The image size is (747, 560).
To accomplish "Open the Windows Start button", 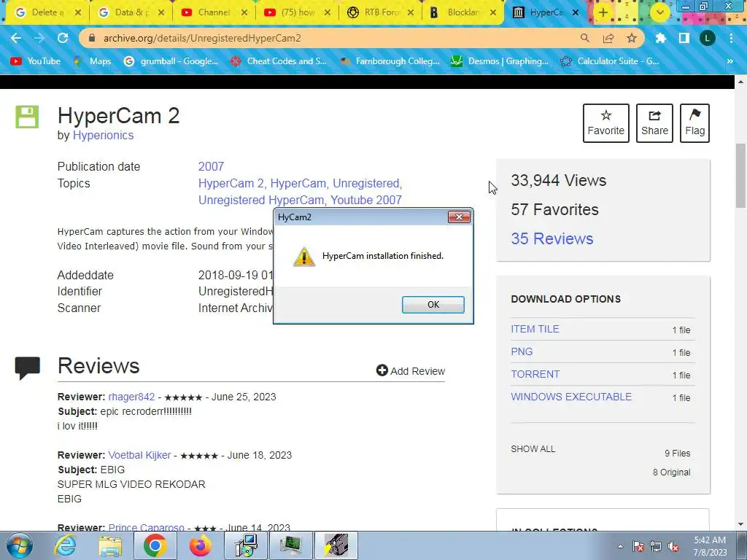I will pos(19,545).
